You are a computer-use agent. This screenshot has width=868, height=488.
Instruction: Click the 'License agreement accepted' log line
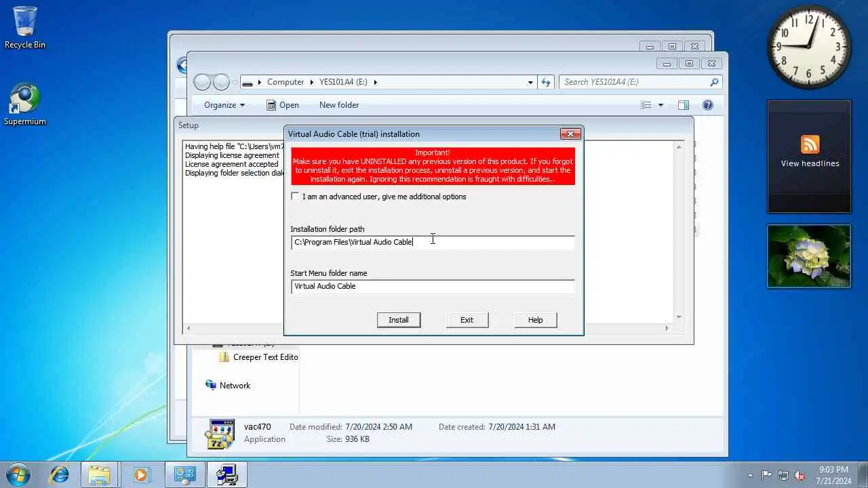point(232,164)
